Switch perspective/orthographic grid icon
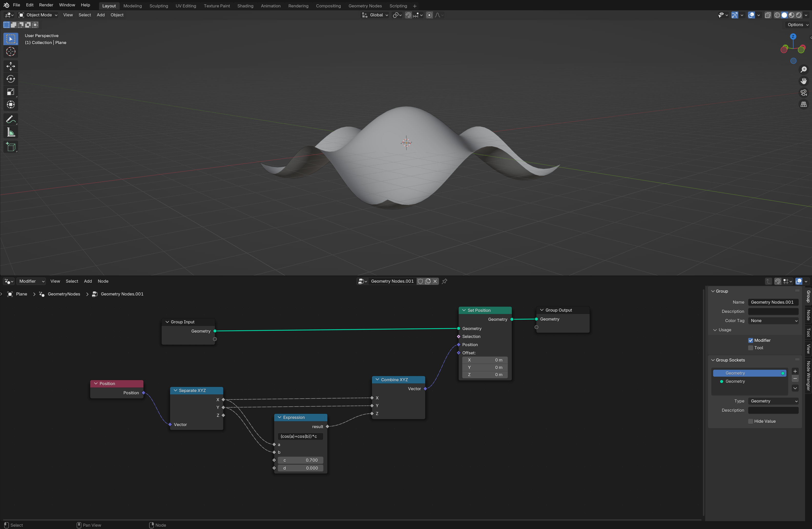The height and width of the screenshot is (529, 812). pos(804,104)
